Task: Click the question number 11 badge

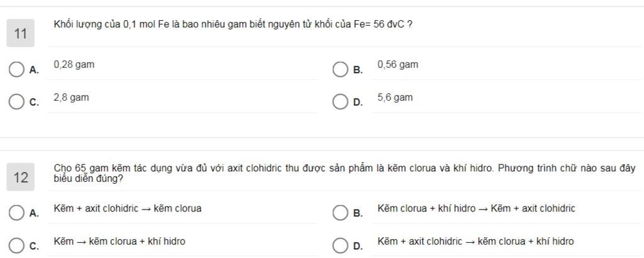Action: 21,33
